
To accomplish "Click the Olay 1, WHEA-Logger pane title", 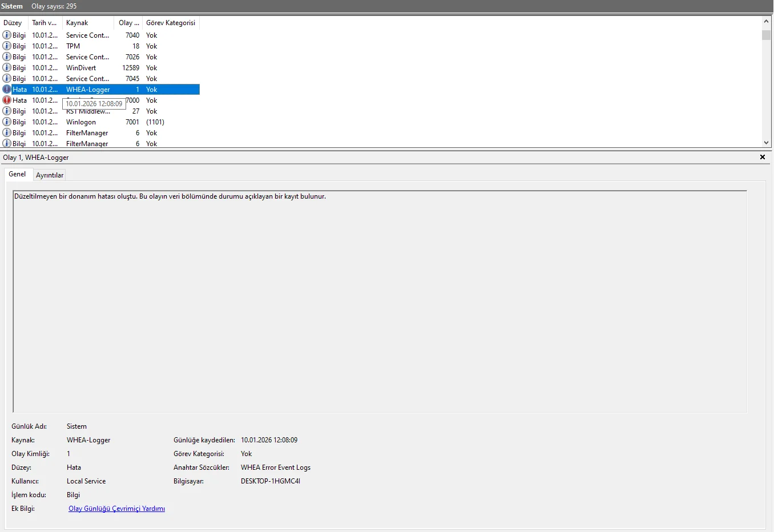I will pos(36,158).
